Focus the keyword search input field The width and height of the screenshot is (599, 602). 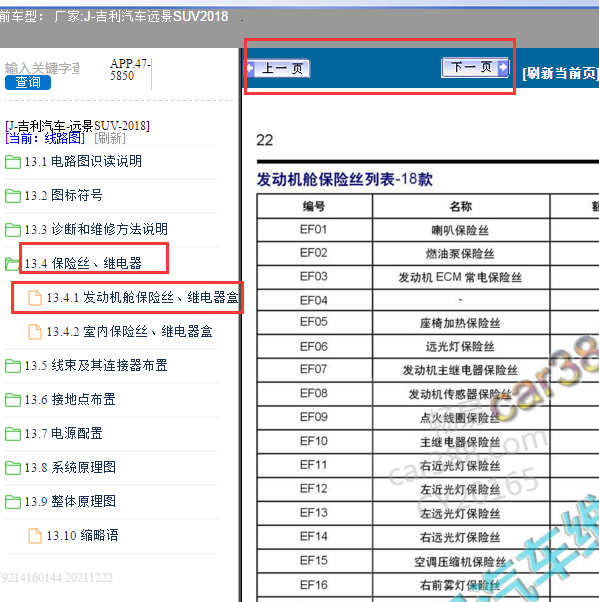pyautogui.click(x=42, y=68)
